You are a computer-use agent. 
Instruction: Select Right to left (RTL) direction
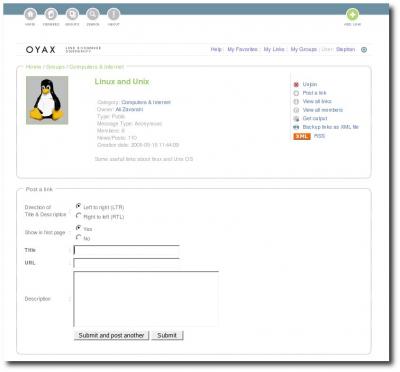pos(78,216)
